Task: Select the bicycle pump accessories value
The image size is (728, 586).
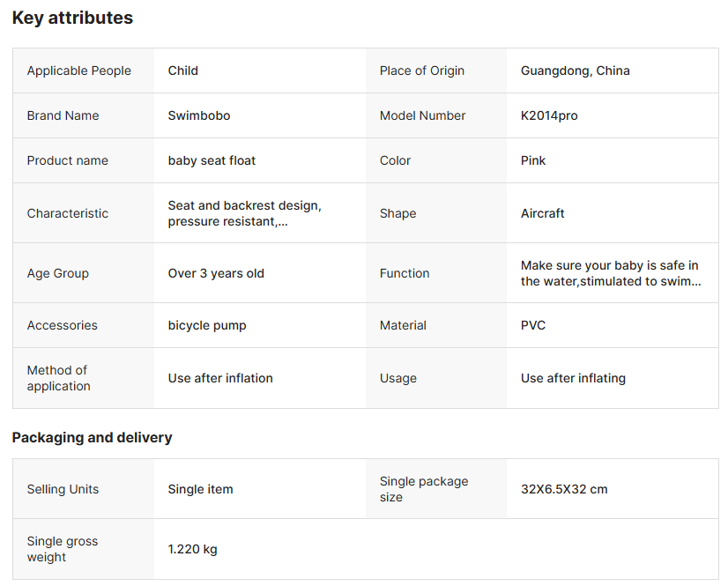Action: 207,325
